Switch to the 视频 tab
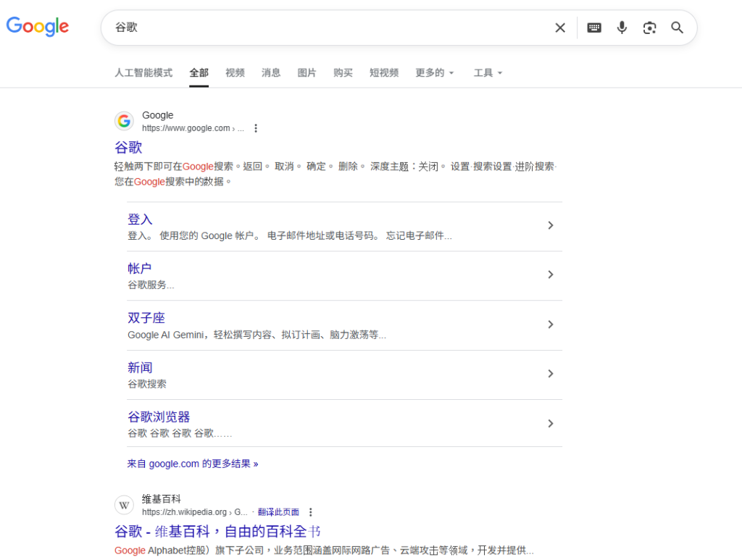The width and height of the screenshot is (742, 560). tap(234, 72)
